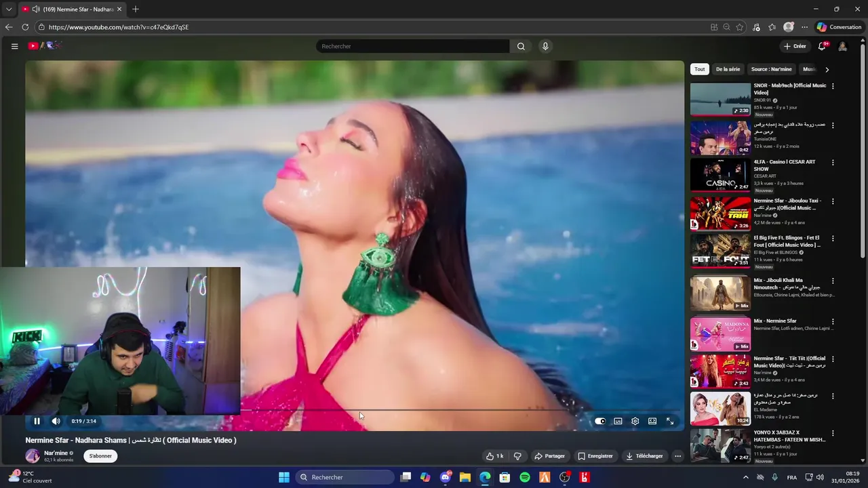This screenshot has height=488, width=868.
Task: Dislike the video
Action: click(x=517, y=456)
